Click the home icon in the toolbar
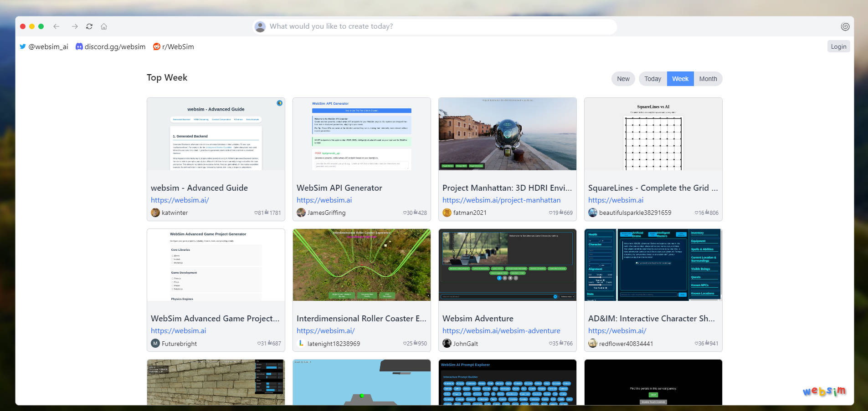 (x=104, y=26)
